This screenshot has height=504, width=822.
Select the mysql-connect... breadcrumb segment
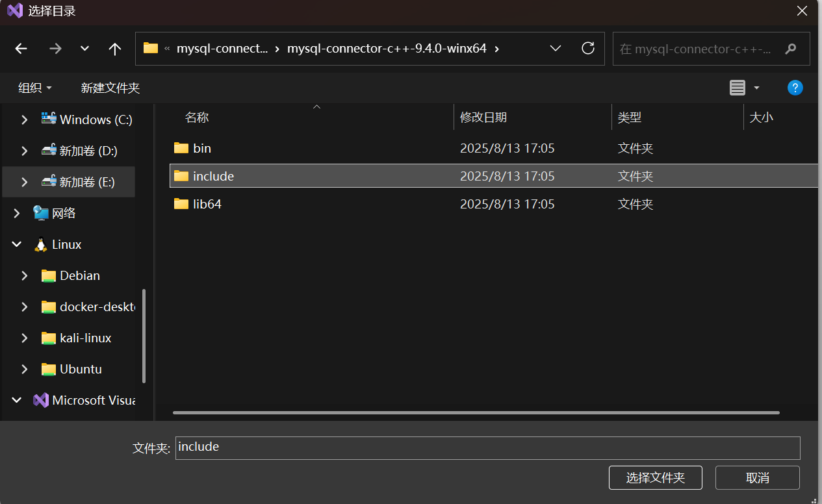coord(222,49)
